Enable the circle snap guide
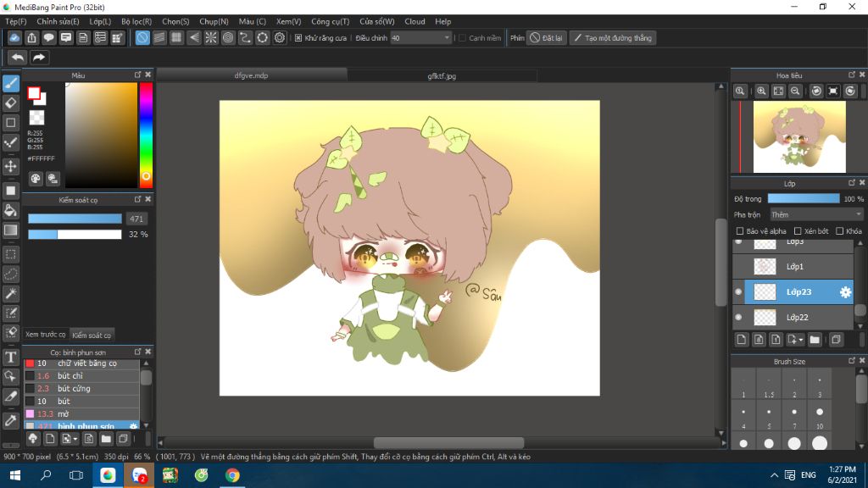The width and height of the screenshot is (868, 488). pos(228,37)
